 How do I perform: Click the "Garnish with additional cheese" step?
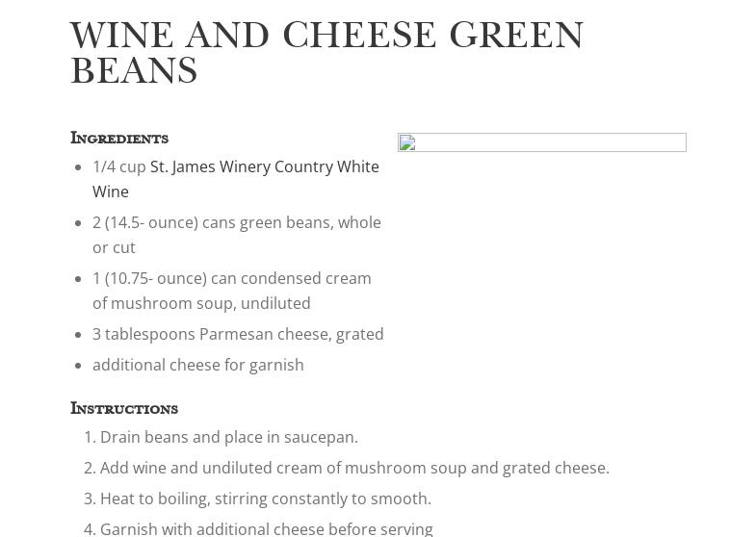coord(267,527)
